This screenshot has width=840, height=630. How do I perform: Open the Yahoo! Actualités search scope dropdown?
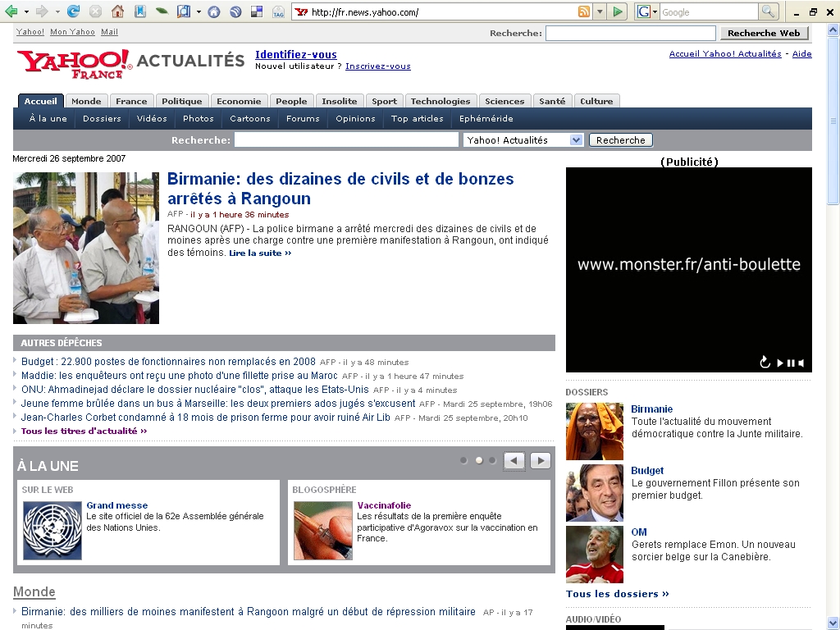[x=576, y=140]
